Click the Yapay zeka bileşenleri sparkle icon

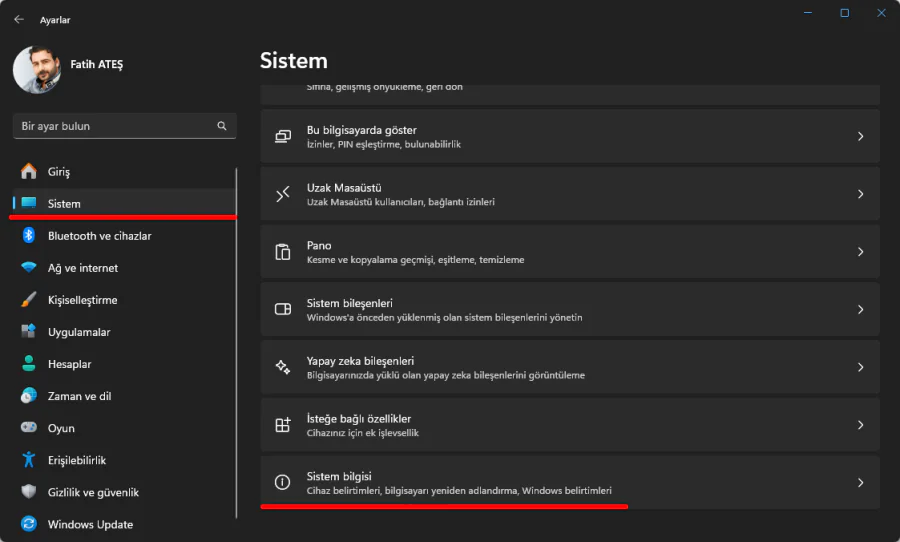[283, 367]
